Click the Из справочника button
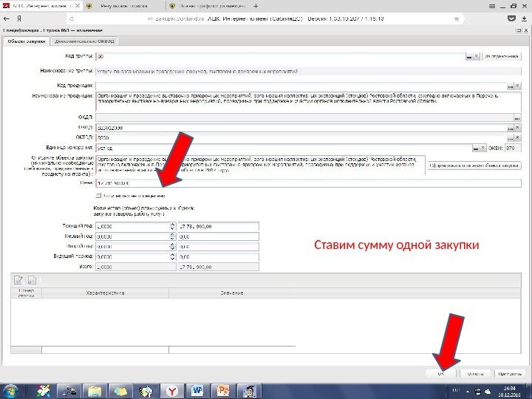532x399 pixels. (502, 57)
